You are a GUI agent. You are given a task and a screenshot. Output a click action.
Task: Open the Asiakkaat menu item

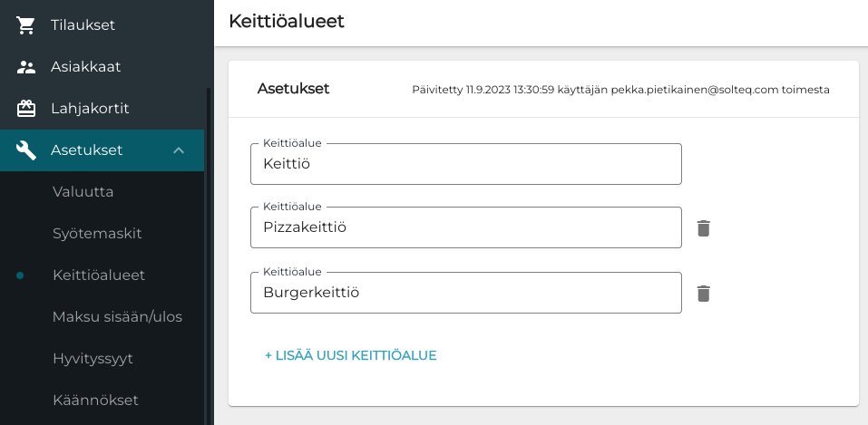point(85,67)
